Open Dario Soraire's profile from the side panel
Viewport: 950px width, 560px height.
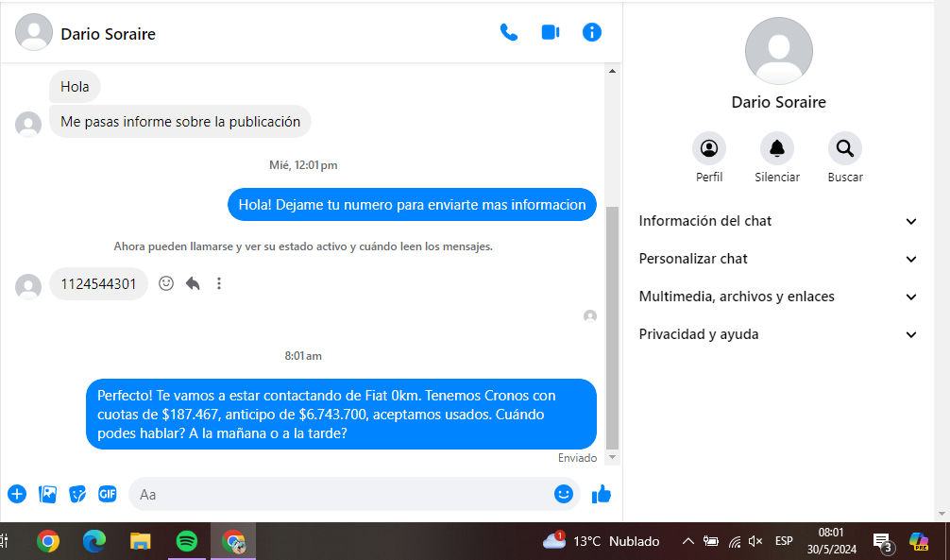coord(709,148)
